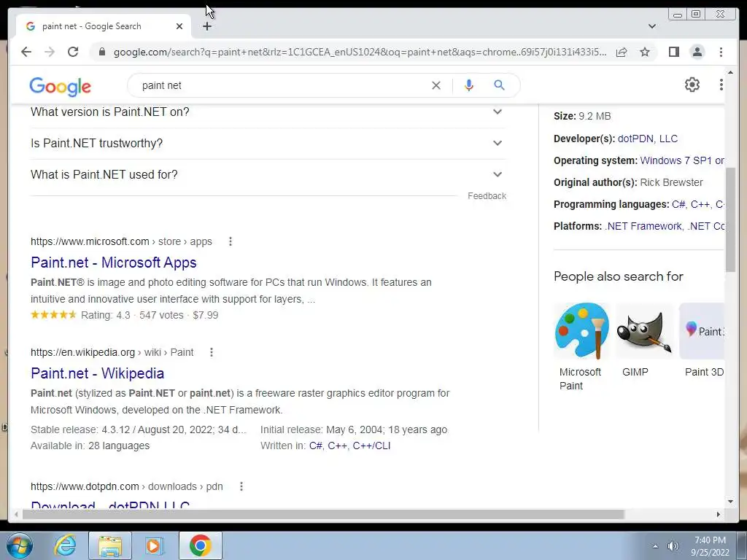
Task: Click "Rick Brewster" original author text
Action: click(671, 182)
